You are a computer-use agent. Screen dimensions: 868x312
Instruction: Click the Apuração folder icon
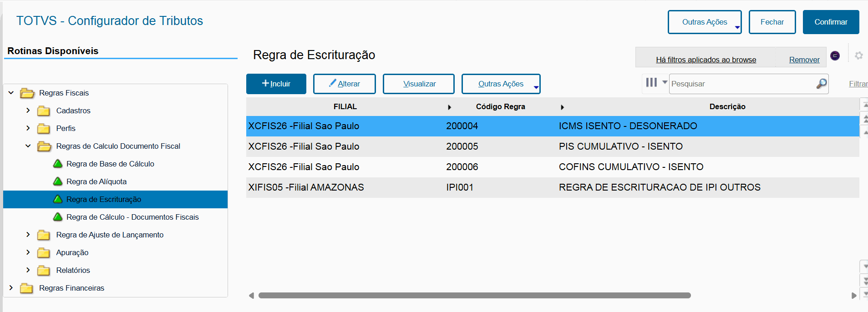(44, 253)
